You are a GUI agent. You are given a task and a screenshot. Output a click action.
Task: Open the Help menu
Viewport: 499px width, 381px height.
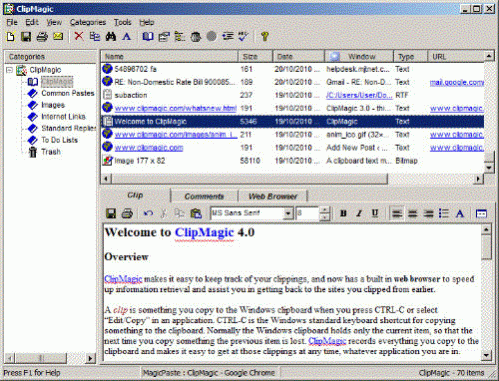pyautogui.click(x=147, y=22)
